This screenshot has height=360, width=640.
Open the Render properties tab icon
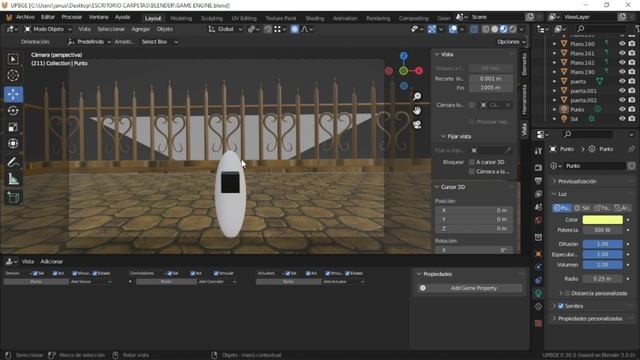(538, 167)
